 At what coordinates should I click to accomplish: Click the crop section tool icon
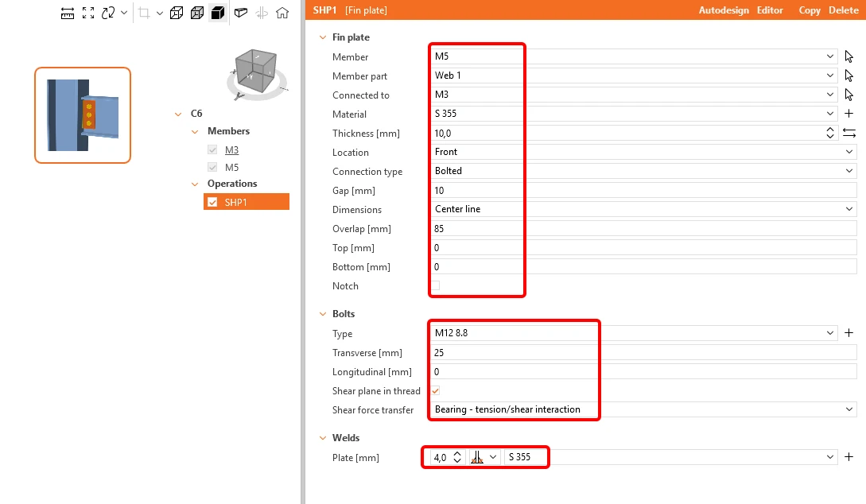coord(144,14)
